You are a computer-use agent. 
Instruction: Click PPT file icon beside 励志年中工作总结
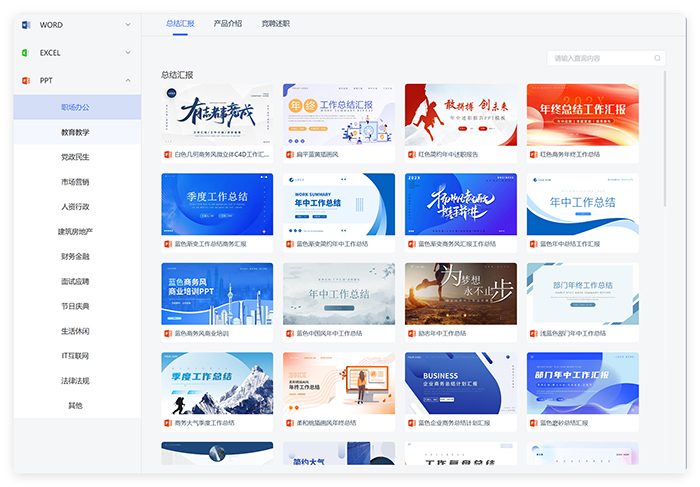point(411,333)
